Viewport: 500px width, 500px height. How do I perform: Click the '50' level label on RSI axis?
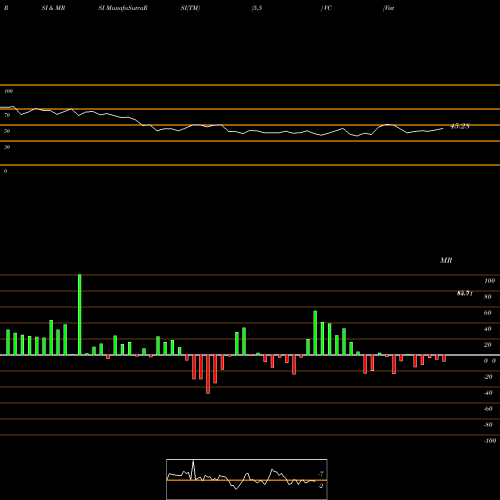click(7, 131)
